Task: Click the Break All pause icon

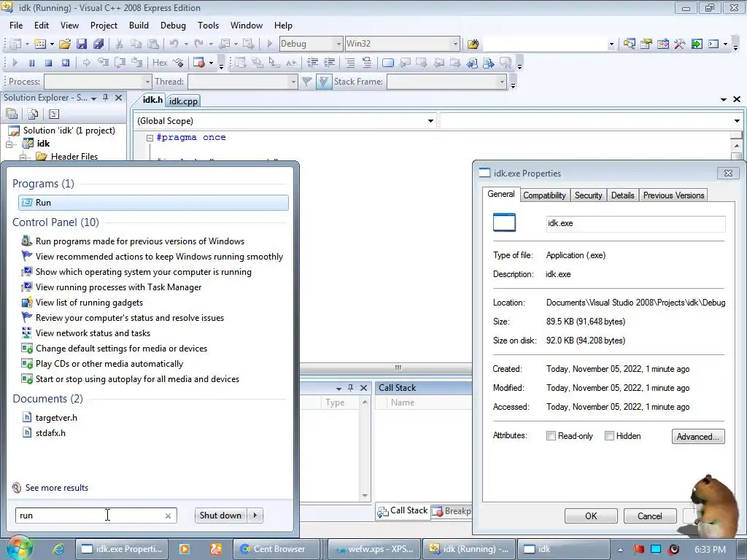Action: (31, 63)
